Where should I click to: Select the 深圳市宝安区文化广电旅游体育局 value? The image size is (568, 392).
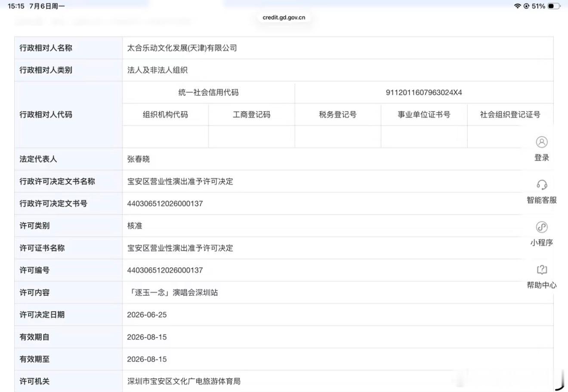pos(184,381)
